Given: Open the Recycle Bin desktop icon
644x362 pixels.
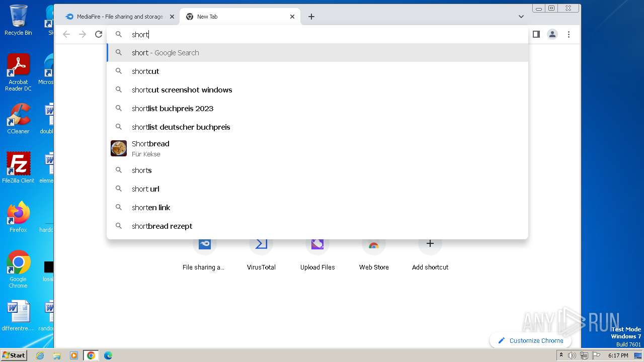Looking at the screenshot, I should tap(18, 20).
